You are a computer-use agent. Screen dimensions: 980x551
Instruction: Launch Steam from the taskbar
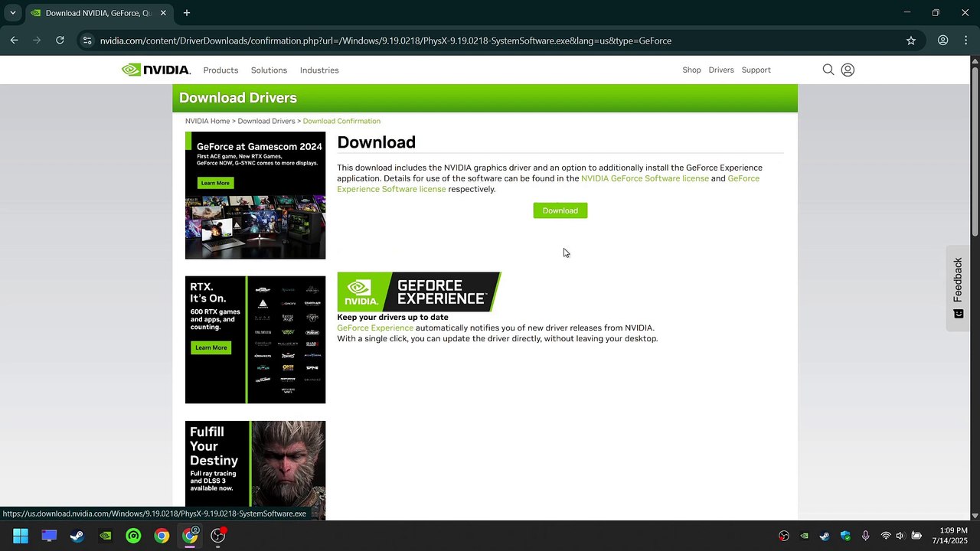[77, 536]
